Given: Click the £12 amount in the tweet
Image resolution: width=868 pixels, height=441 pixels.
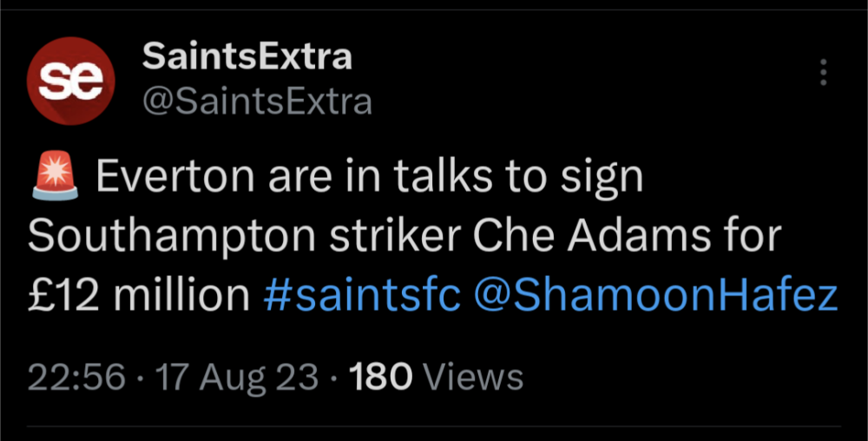Looking at the screenshot, I should [x=64, y=295].
